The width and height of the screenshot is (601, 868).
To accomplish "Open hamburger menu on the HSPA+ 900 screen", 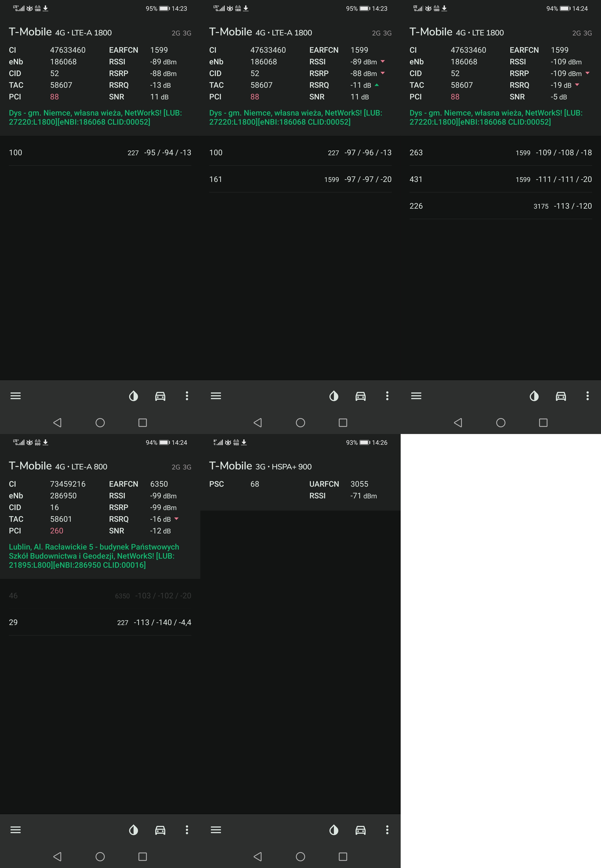I will click(216, 830).
